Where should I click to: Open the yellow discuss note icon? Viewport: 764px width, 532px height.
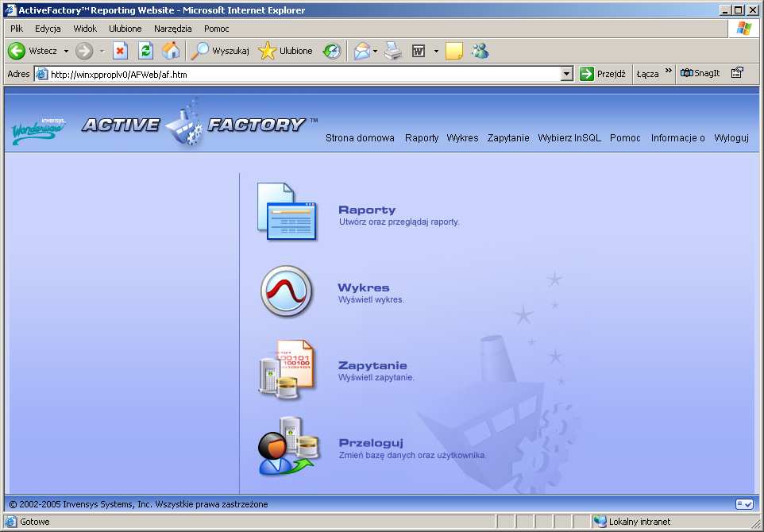click(x=454, y=51)
